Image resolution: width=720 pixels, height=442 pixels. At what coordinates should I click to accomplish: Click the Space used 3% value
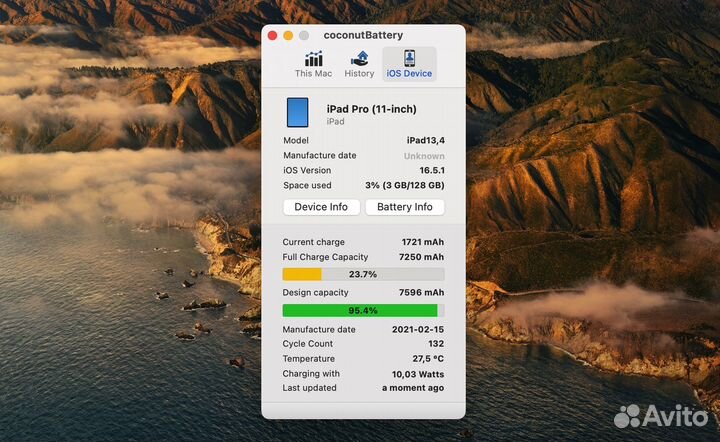click(405, 185)
